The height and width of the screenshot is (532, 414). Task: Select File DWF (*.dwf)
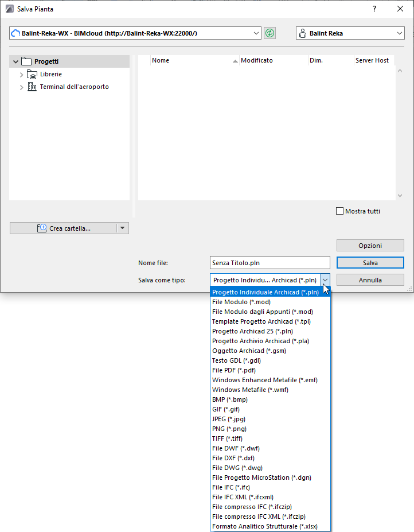tap(270, 449)
